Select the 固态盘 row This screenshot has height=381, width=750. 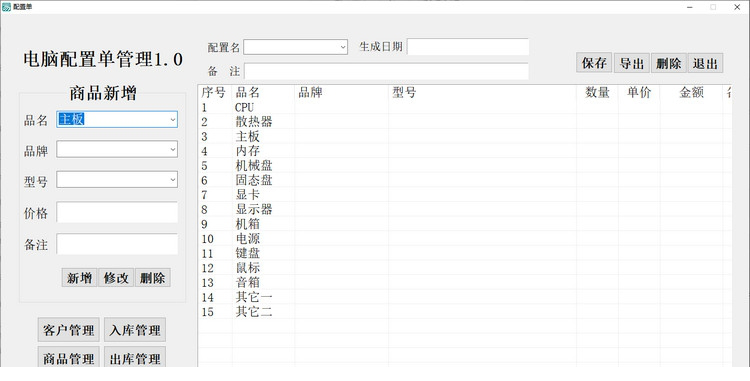(x=464, y=180)
